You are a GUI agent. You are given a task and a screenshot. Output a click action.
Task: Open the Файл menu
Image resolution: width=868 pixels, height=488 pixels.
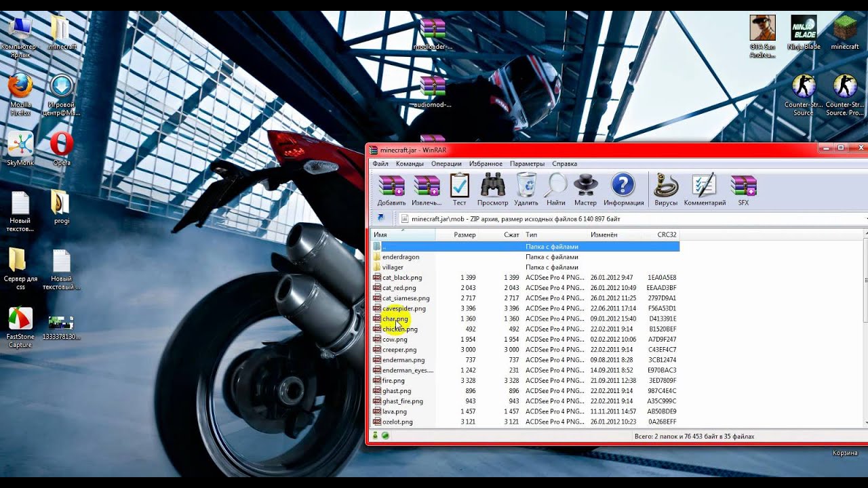(380, 163)
